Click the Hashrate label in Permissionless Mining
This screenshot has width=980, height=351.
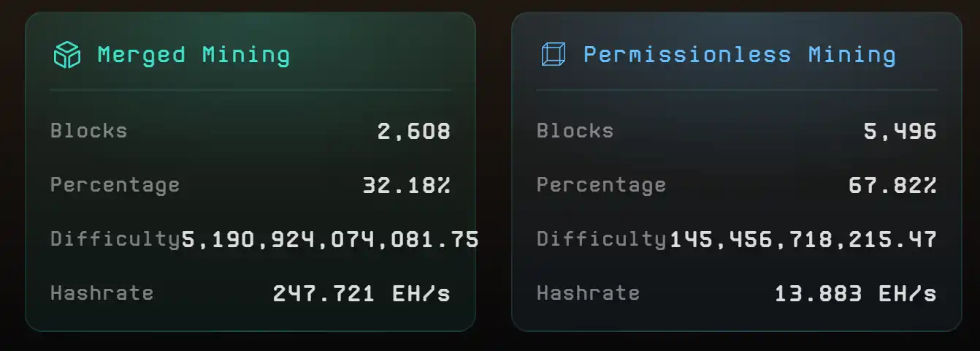pos(588,293)
